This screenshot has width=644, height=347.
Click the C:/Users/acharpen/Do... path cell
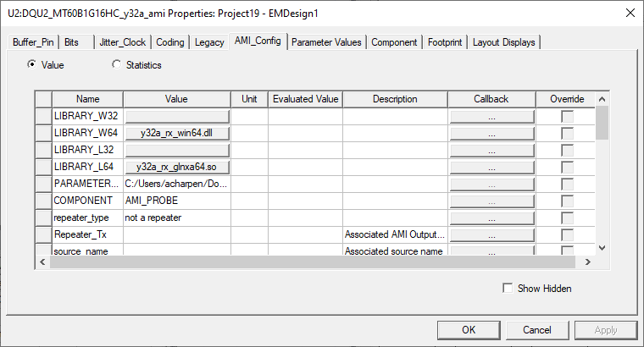pyautogui.click(x=177, y=184)
